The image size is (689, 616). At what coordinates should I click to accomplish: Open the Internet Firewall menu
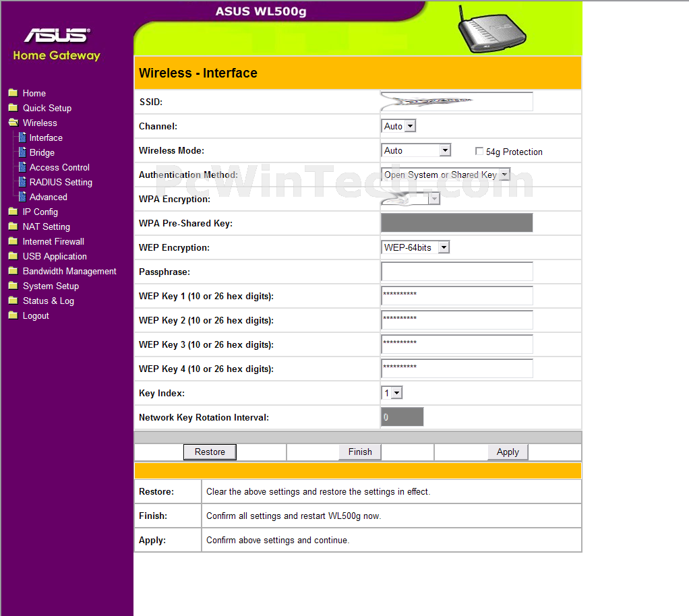(54, 242)
